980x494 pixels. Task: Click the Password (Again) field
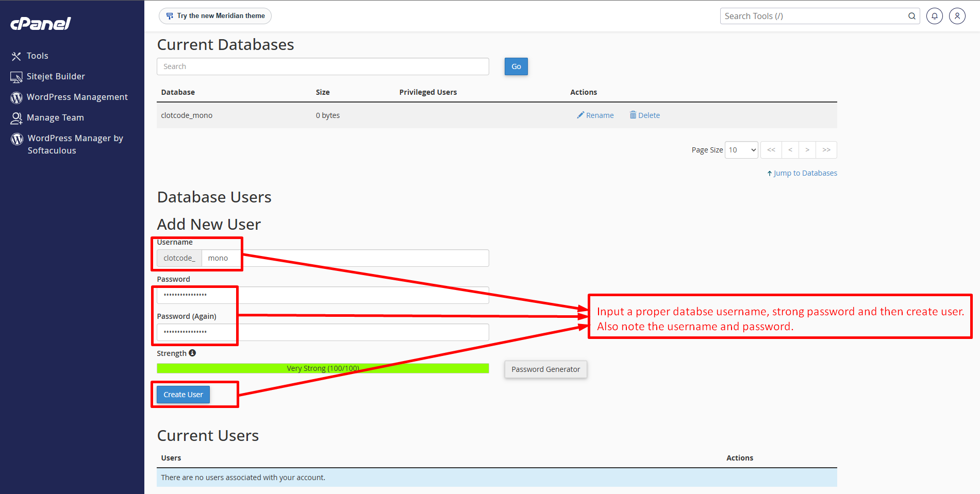[x=323, y=332]
